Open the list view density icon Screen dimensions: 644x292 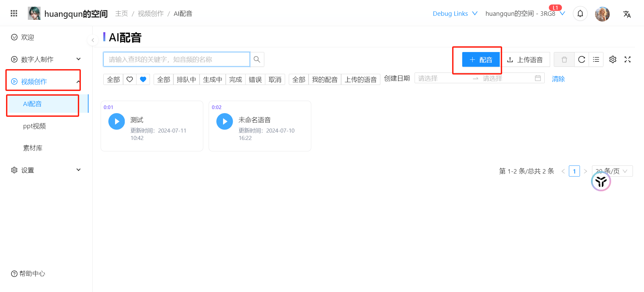[x=596, y=59]
